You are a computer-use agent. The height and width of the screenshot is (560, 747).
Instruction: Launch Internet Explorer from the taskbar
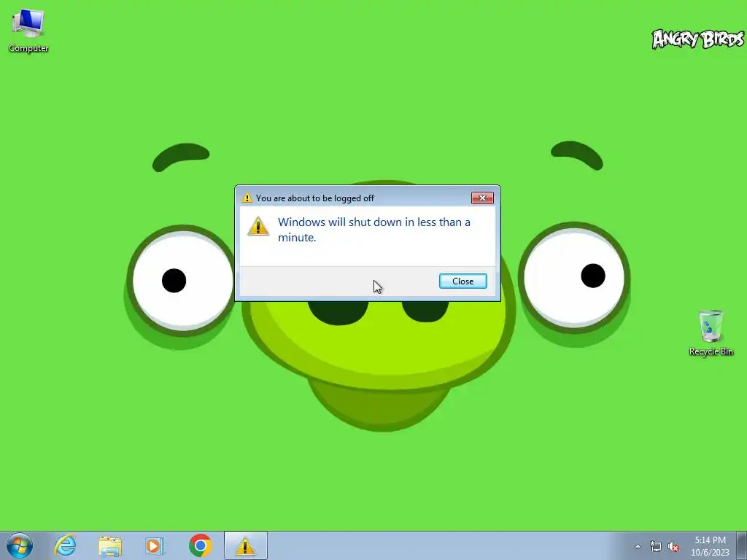65,545
